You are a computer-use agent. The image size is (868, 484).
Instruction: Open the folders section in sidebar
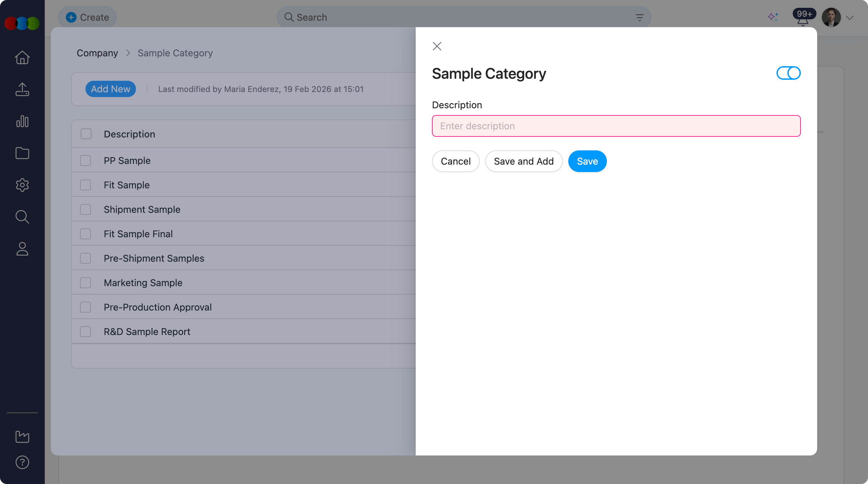[22, 153]
